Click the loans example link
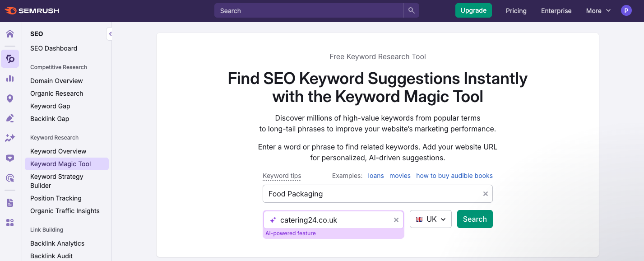The height and width of the screenshot is (261, 644). tap(376, 176)
